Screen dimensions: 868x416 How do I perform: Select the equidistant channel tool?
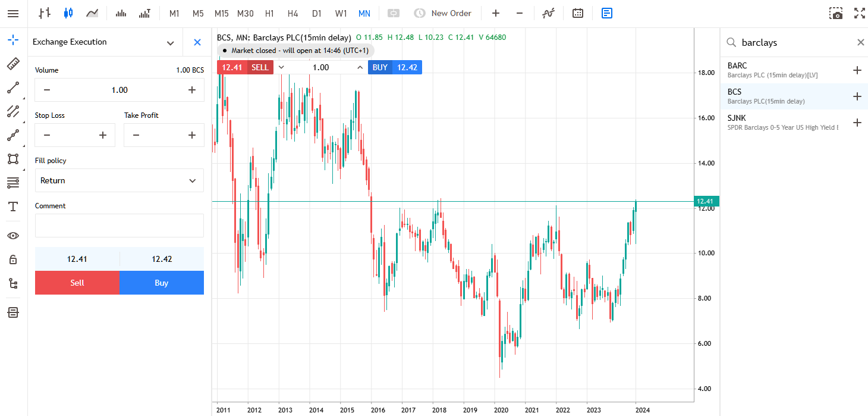tap(13, 111)
